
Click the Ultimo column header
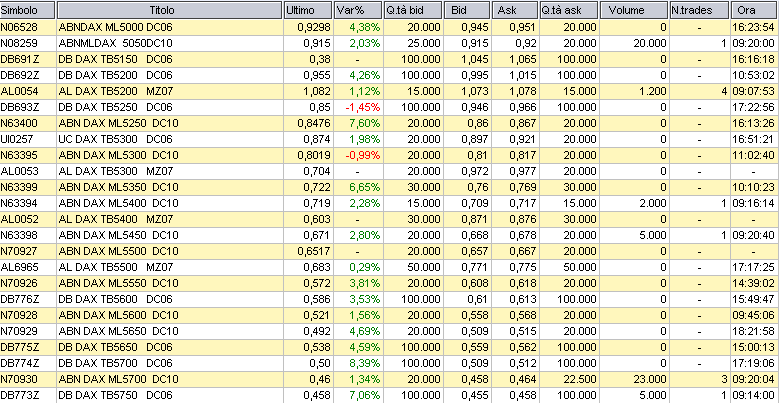click(x=308, y=10)
